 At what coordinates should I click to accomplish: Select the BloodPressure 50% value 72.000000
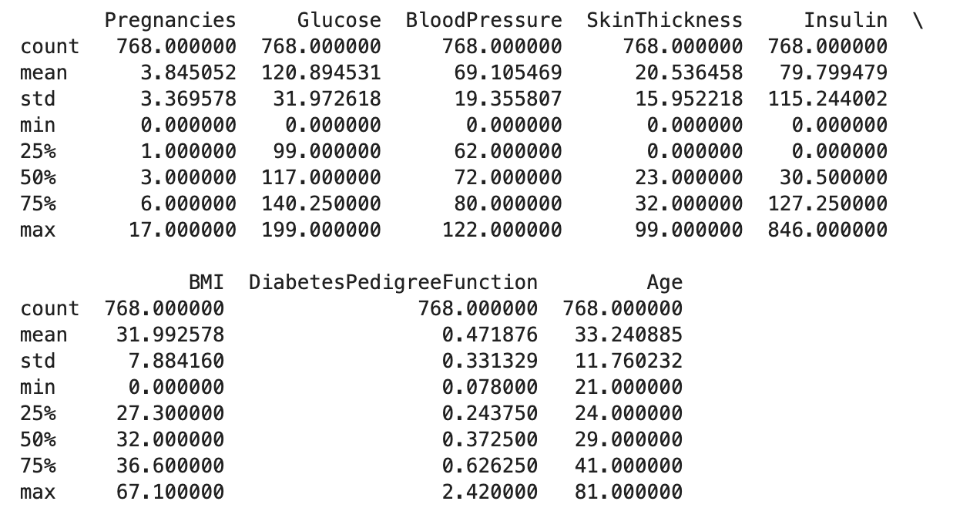(x=508, y=178)
